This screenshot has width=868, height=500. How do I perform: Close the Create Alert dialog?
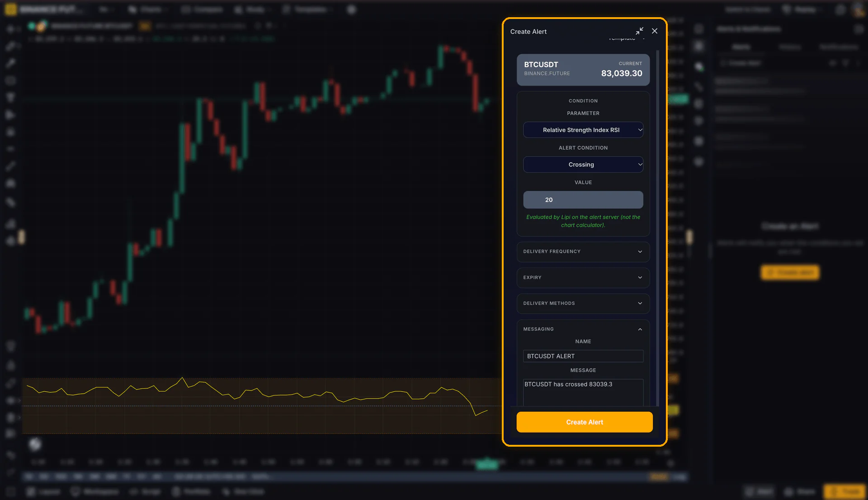point(655,31)
